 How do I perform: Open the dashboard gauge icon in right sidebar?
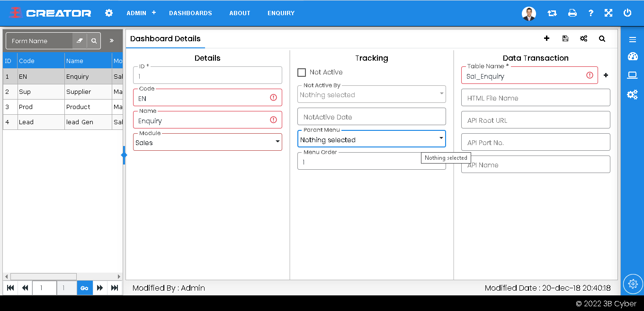click(633, 57)
